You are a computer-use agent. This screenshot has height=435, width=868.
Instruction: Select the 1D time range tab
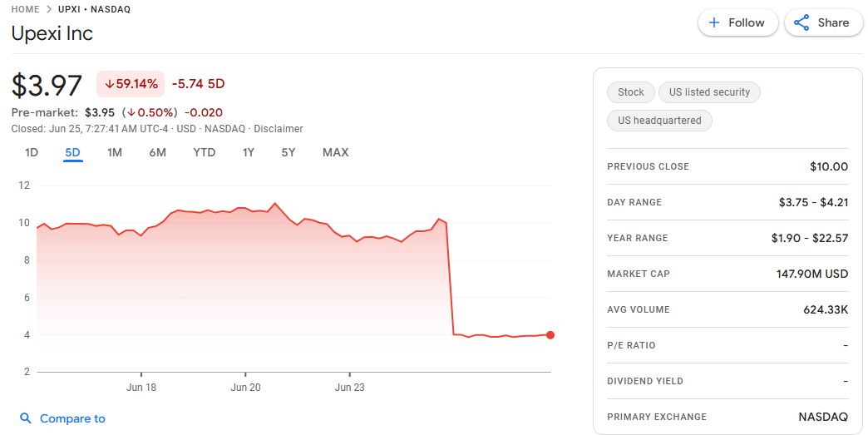coord(32,152)
